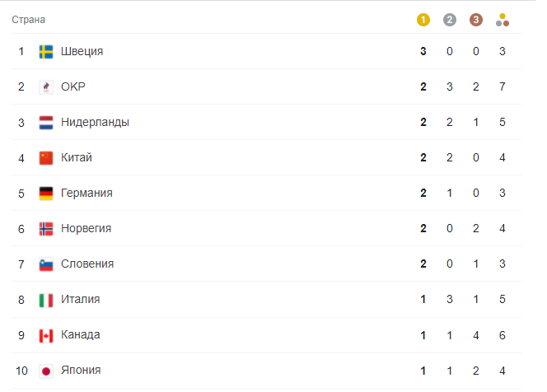Click the Norway flag icon

click(x=46, y=229)
